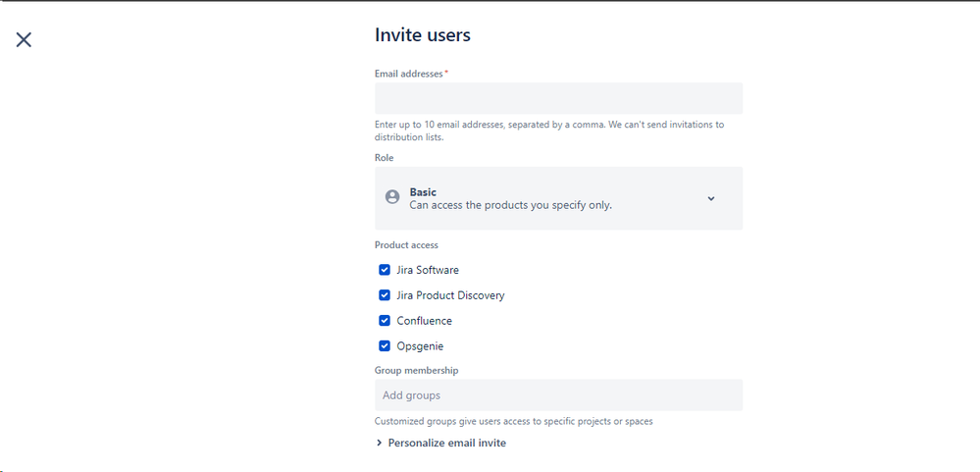Click the Product access label
This screenshot has height=472, width=980.
[x=406, y=245]
